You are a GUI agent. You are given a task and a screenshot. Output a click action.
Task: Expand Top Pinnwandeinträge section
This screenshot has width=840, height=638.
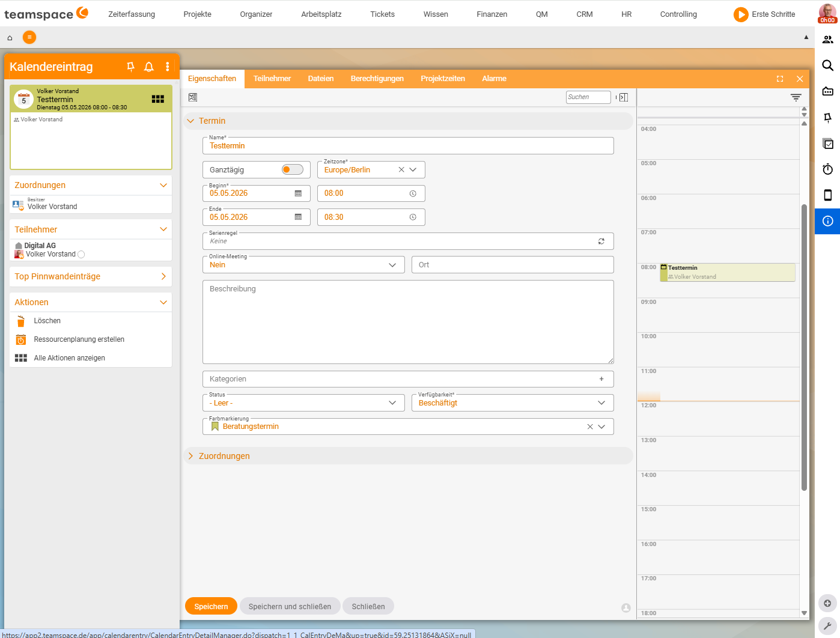(x=163, y=276)
